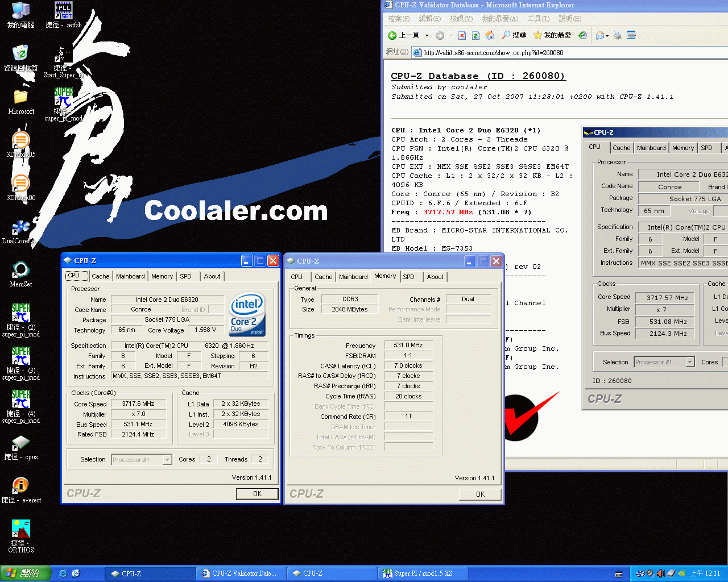Go to Home page icon in Internet Explorer
Screen dimensions: 728x582
point(489,35)
